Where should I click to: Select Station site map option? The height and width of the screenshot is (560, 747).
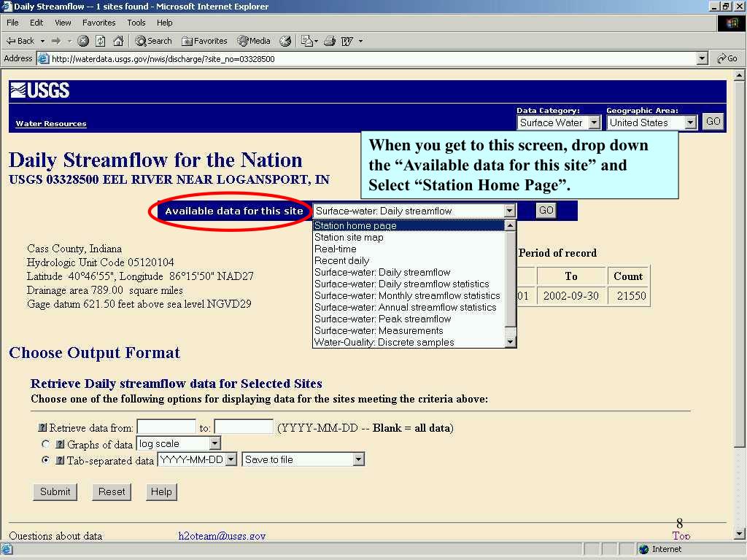pos(409,237)
